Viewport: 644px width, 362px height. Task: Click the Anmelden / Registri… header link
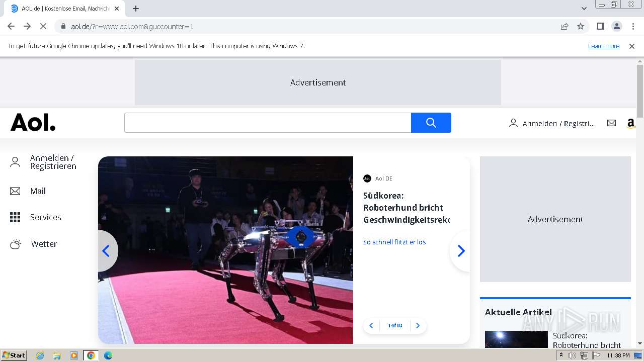552,123
